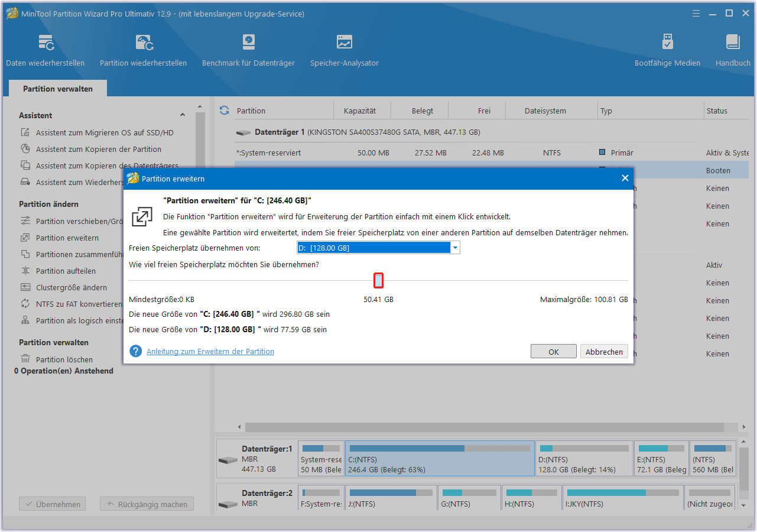The height and width of the screenshot is (532, 757).
Task: Start Assistent zum Kopieren des Datenträgers
Action: (107, 166)
